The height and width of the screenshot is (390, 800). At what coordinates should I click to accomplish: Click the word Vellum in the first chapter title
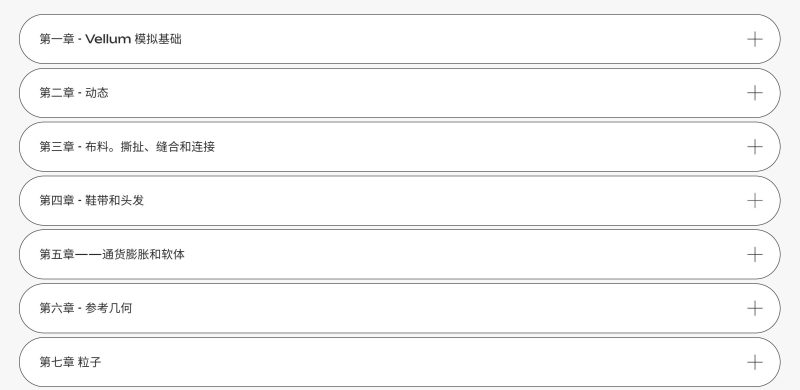point(108,39)
